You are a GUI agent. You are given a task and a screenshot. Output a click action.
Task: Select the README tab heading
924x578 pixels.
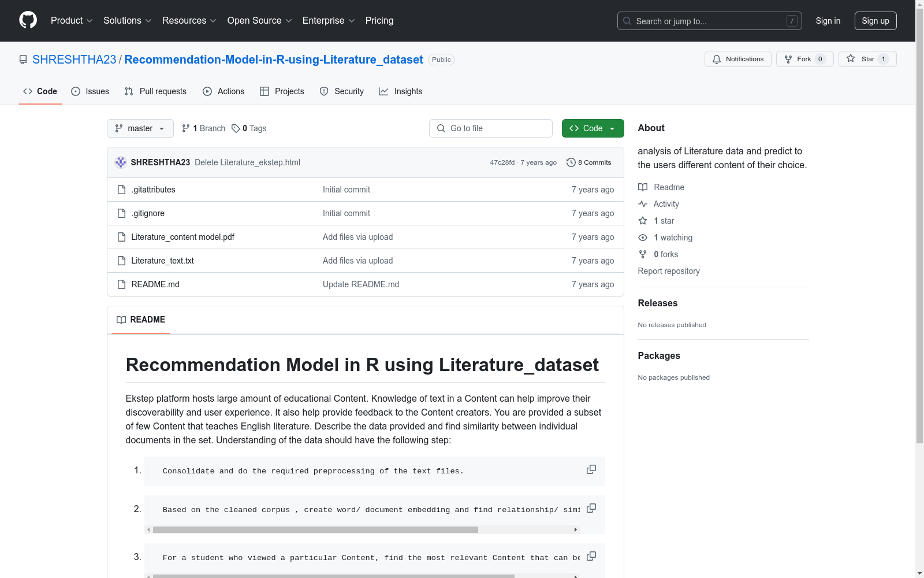(x=141, y=320)
